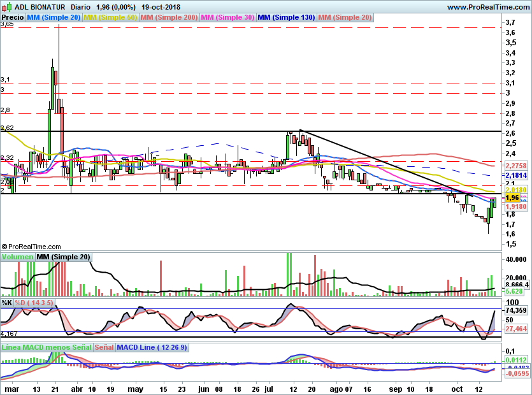The image size is (532, 395).
Task: Select the 2,2758 moving average value tag
Action: point(516,166)
